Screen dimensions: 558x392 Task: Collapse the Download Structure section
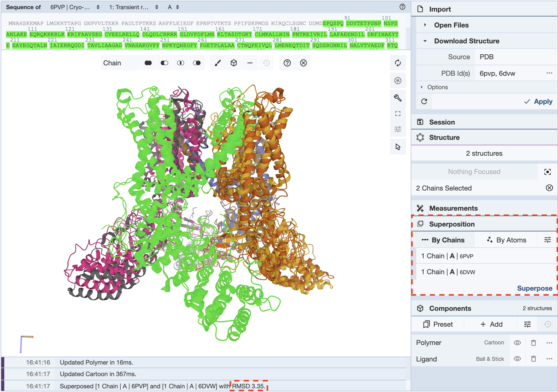click(x=425, y=41)
